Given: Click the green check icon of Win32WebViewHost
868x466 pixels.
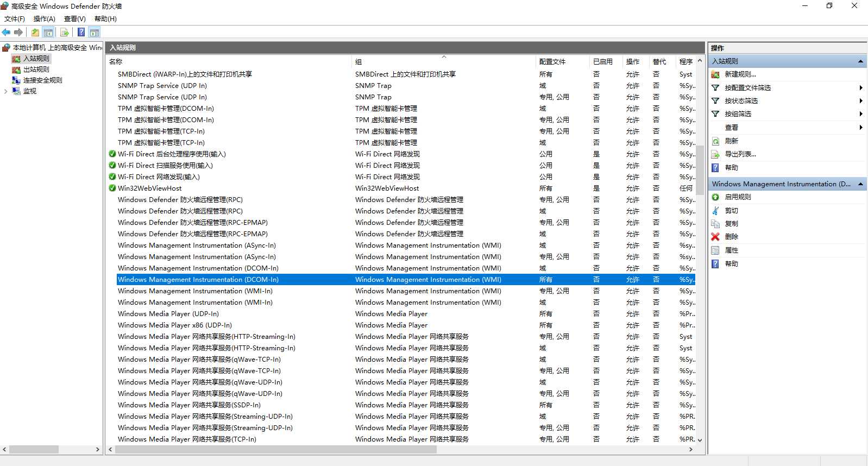Looking at the screenshot, I should [112, 188].
